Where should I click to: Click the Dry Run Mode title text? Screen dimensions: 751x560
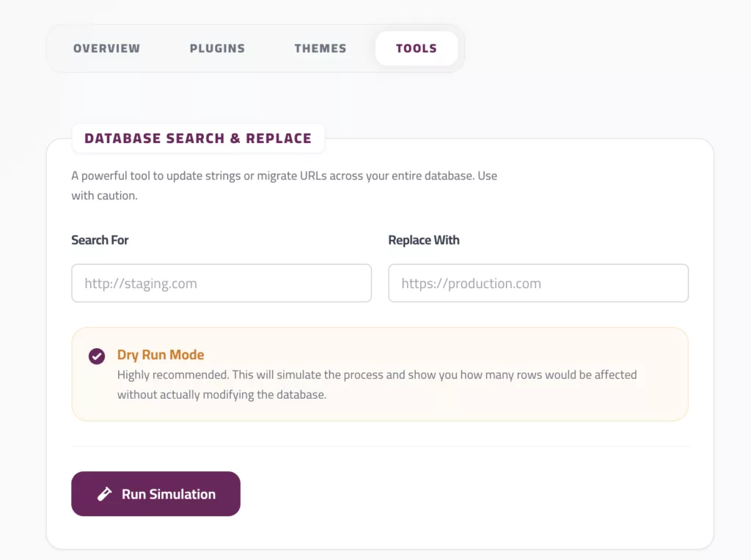click(161, 355)
